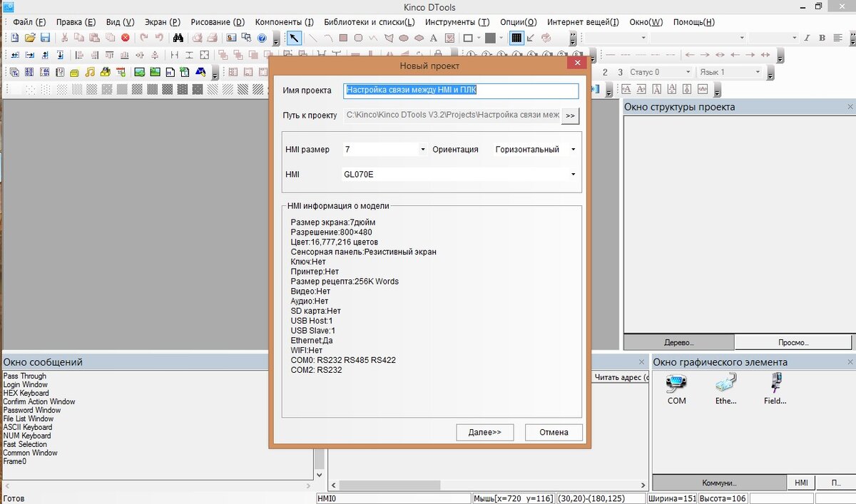The height and width of the screenshot is (504, 856).
Task: Click the >> browse path button
Action: tap(570, 115)
